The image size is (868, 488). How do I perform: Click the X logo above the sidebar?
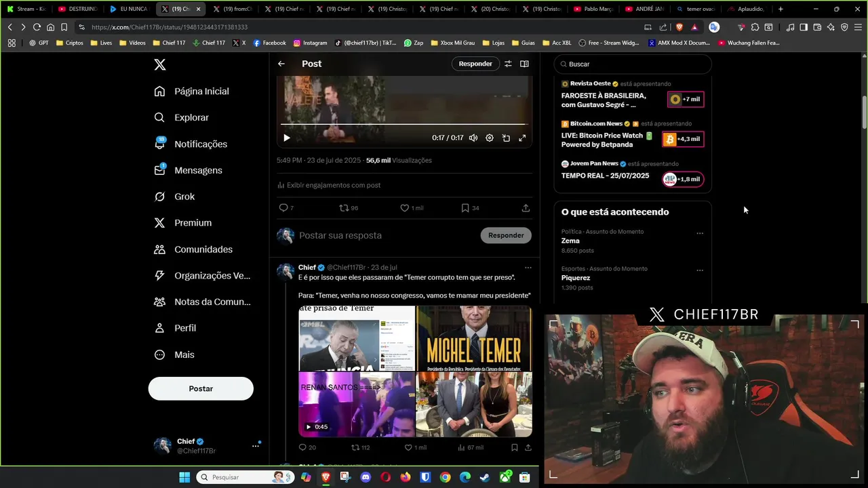[159, 65]
